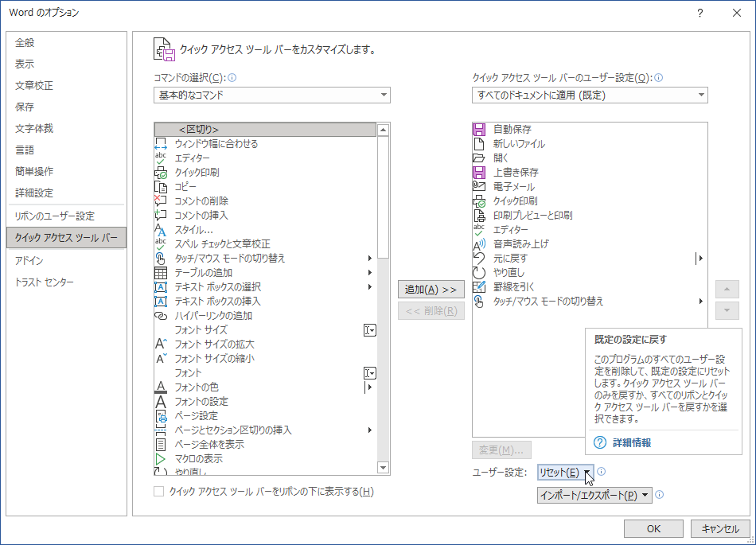Select the <区切り> row in command list
Screen dimensions: 756x545
265,130
